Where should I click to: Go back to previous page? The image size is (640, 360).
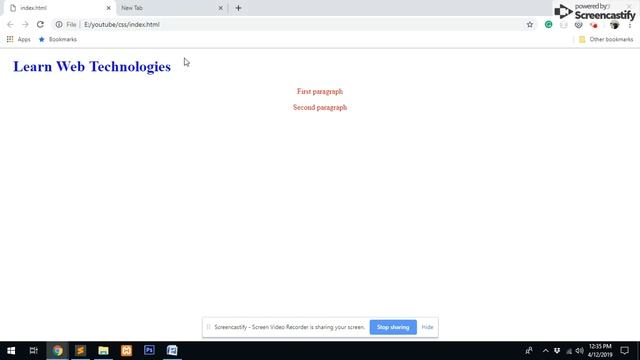point(10,24)
